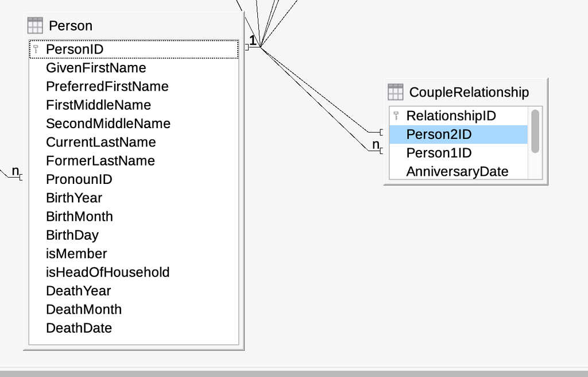Select the PreferredFirstName field in Person
Screen dimensions: 588x377
(107, 87)
